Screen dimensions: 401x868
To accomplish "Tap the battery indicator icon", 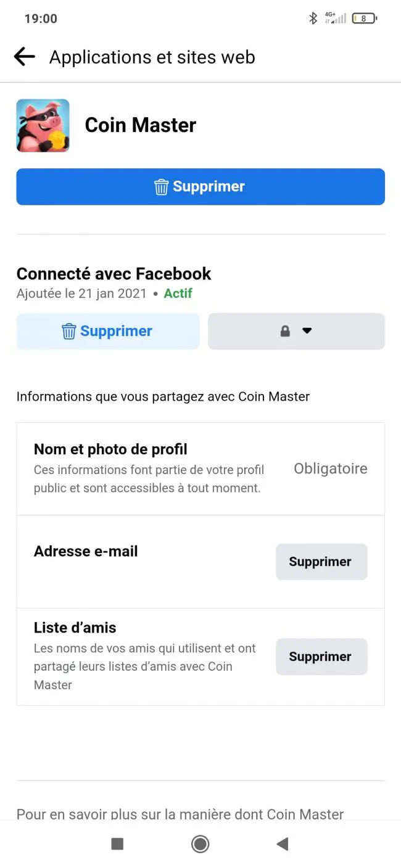I will (x=364, y=18).
